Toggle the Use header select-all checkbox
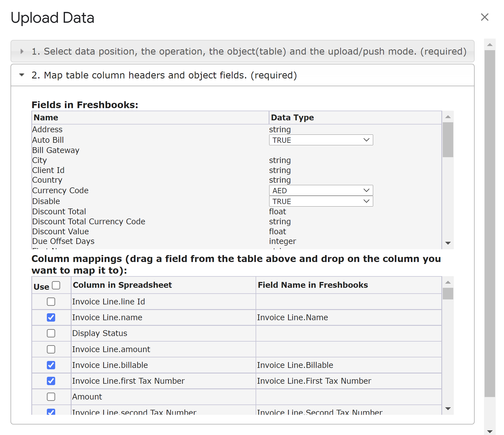The width and height of the screenshot is (504, 435). [x=56, y=285]
